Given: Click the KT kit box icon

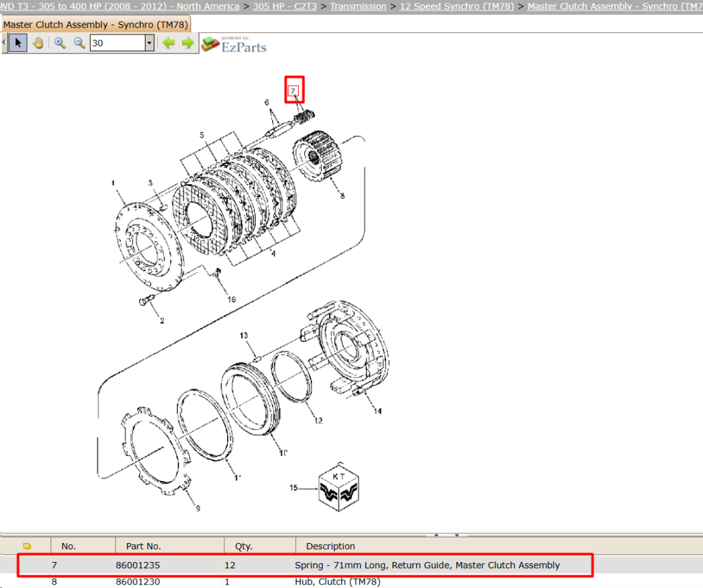Looking at the screenshot, I should click(x=339, y=487).
